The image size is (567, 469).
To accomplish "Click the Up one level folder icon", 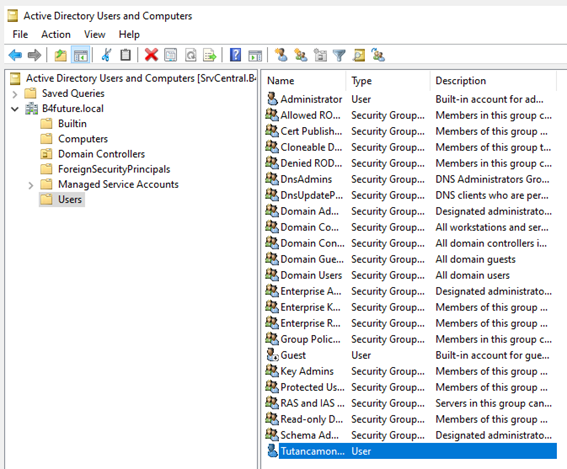I will coord(60,55).
